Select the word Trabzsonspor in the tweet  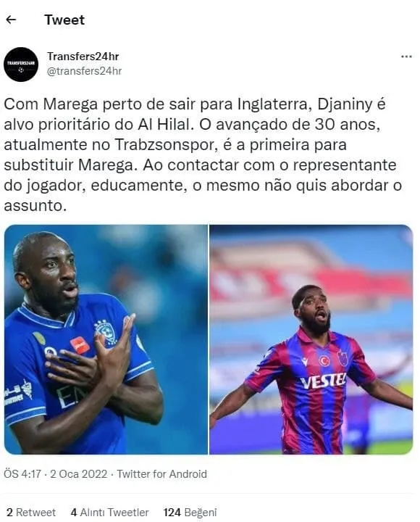pos(167,145)
